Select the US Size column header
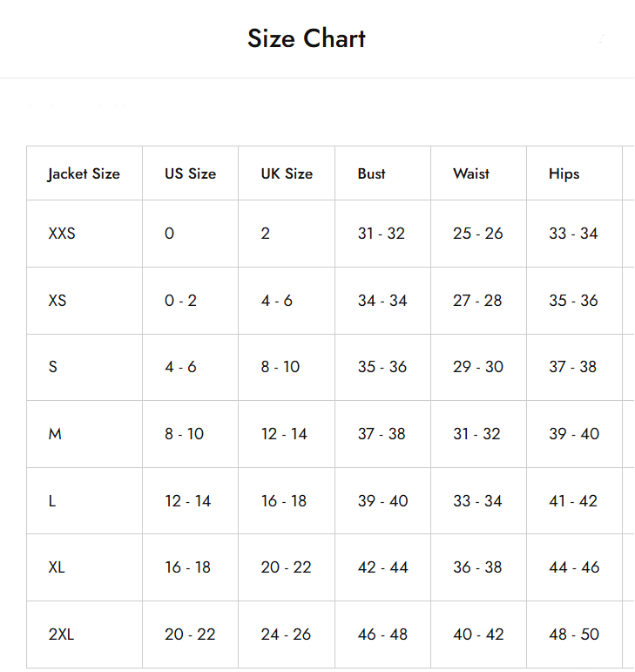The image size is (635, 672). click(x=190, y=173)
